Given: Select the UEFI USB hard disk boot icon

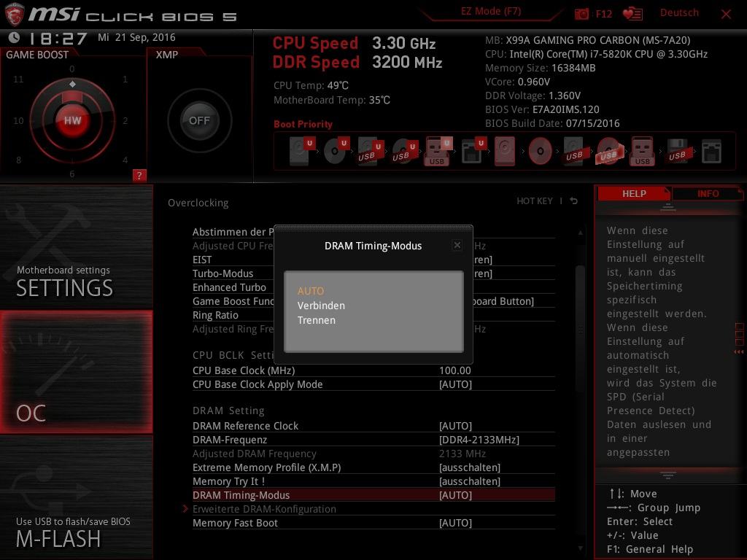Looking at the screenshot, I should click(371, 151).
